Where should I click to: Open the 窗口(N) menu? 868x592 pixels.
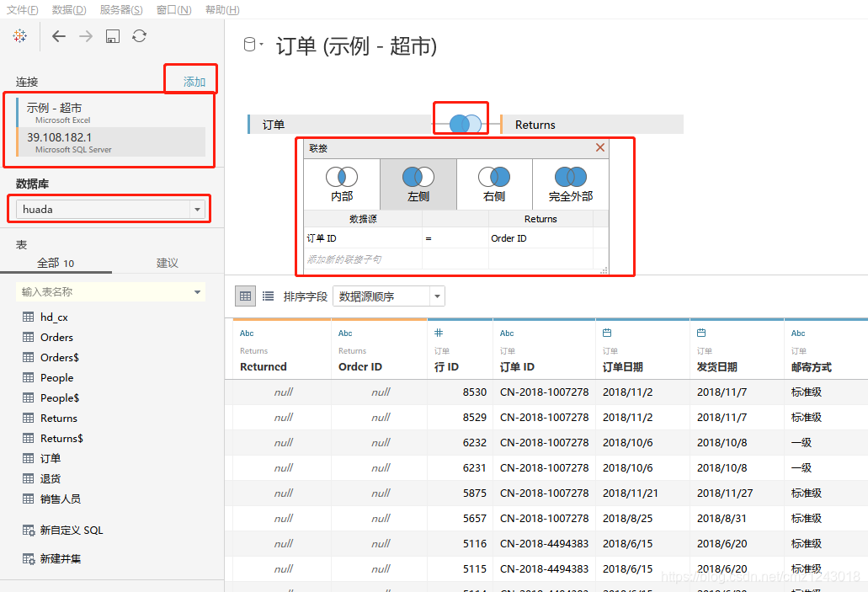[173, 10]
